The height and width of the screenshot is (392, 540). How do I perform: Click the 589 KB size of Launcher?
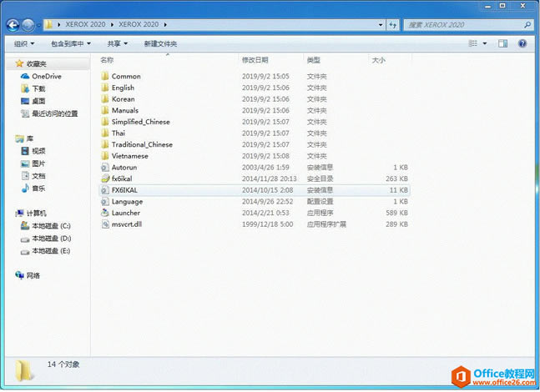[x=396, y=213]
